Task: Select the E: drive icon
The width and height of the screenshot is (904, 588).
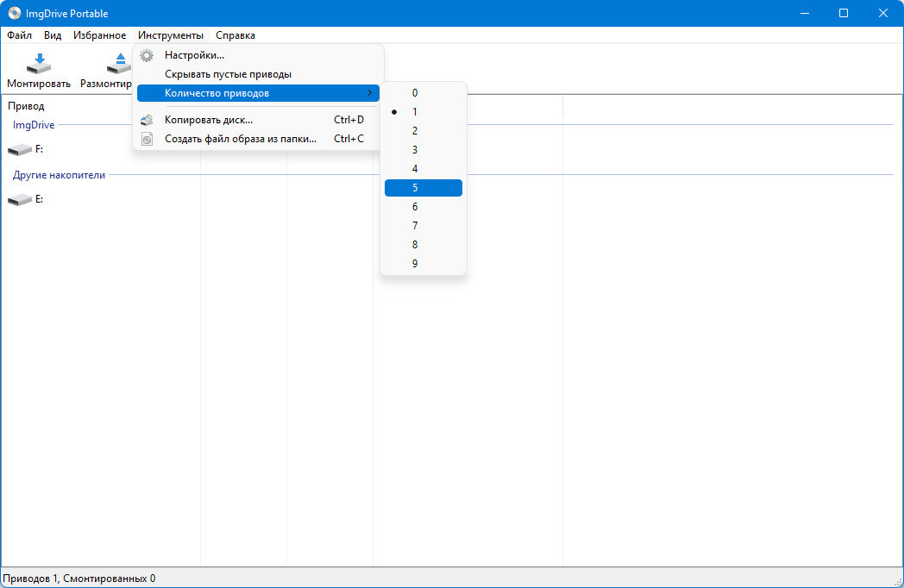Action: (x=20, y=199)
